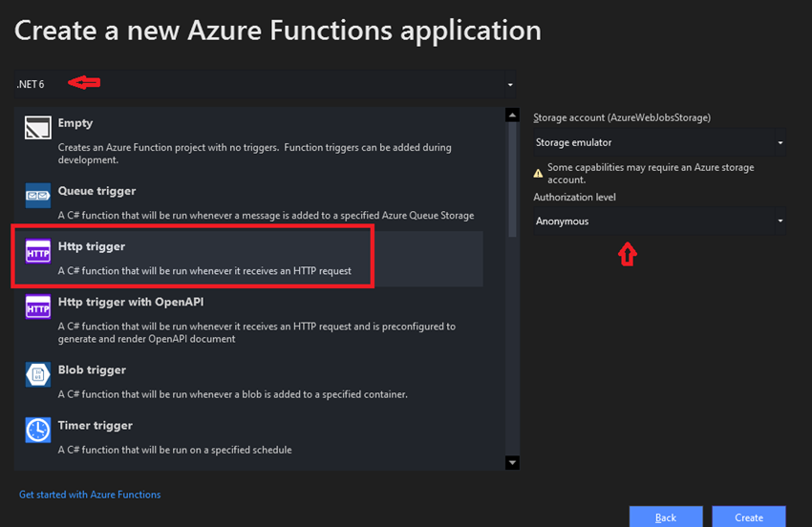Screen dimensions: 812x527
Task: Choose the Timer trigger clock icon
Action: click(x=38, y=430)
